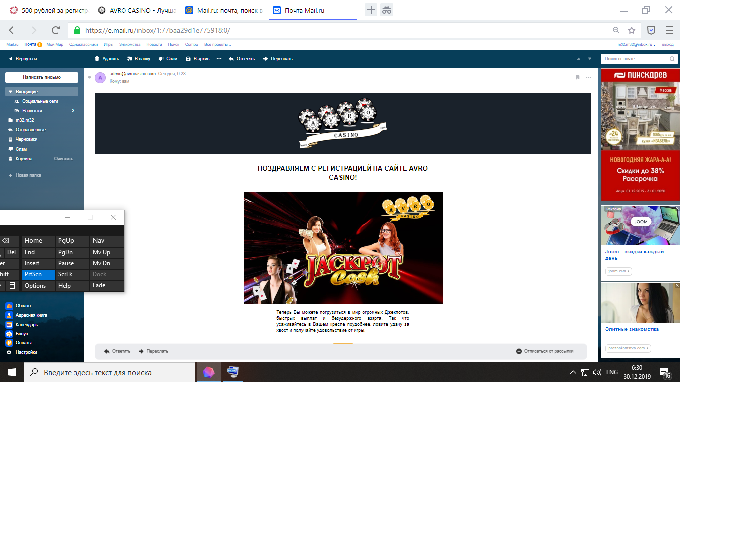Screen dimensions: 747x560
Task: Compose a new message with Написать письмо
Action: [x=42, y=77]
